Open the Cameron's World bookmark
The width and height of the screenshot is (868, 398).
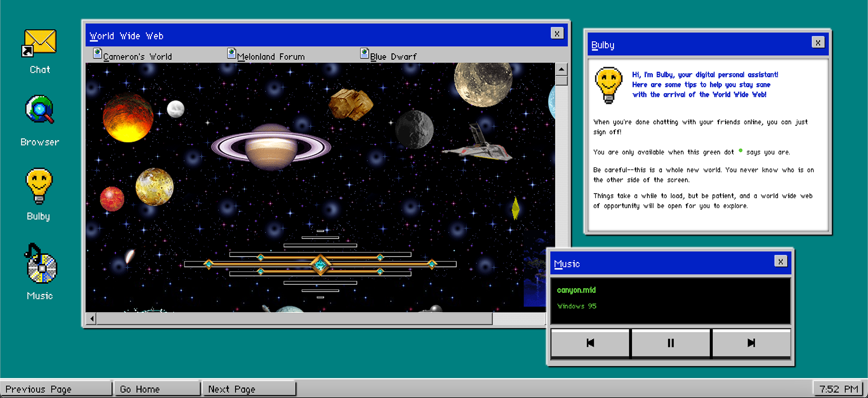click(137, 57)
